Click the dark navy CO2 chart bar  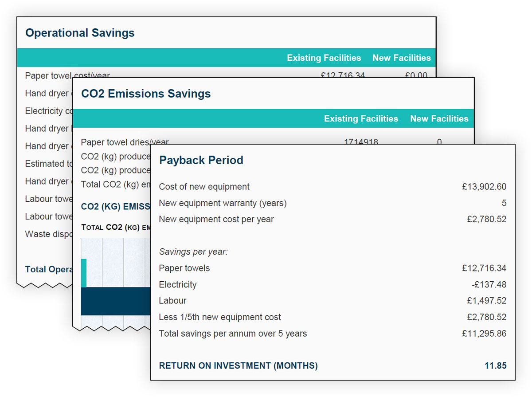tap(116, 301)
